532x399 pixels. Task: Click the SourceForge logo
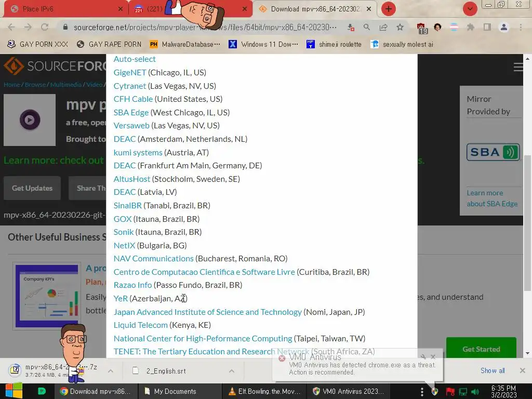(55, 65)
